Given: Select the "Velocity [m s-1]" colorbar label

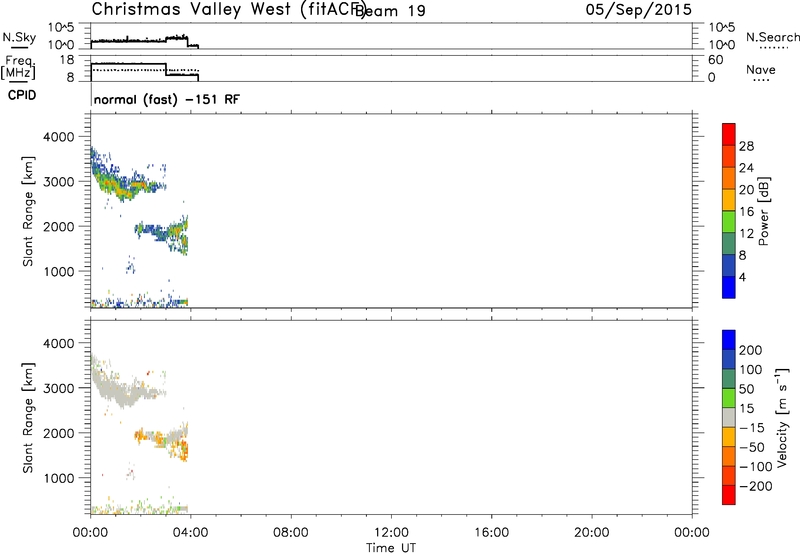Looking at the screenshot, I should pyautogui.click(x=783, y=417).
